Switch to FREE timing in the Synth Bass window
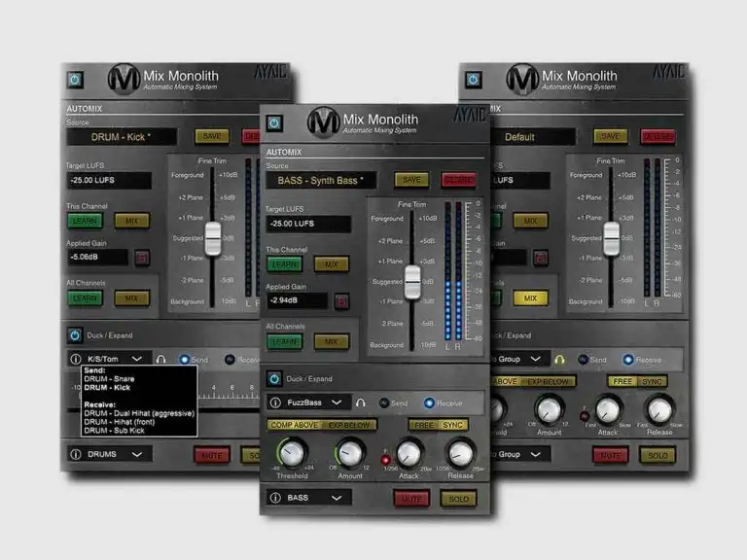The image size is (747, 560). click(423, 425)
